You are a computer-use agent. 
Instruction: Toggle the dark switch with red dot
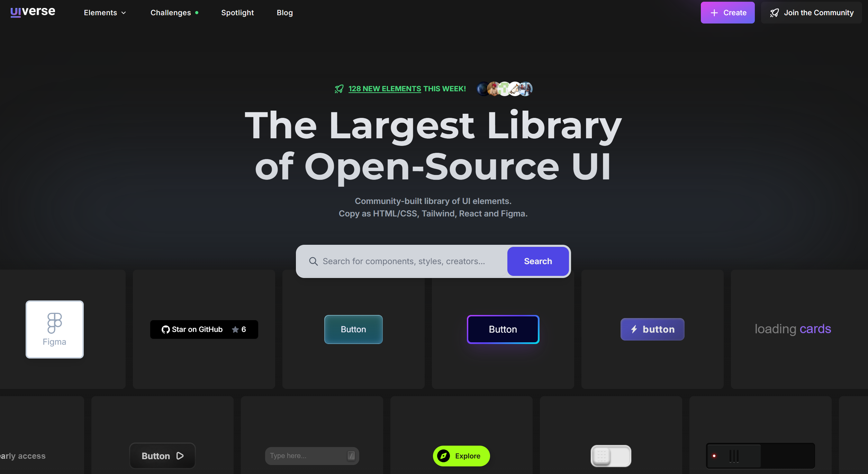point(760,456)
